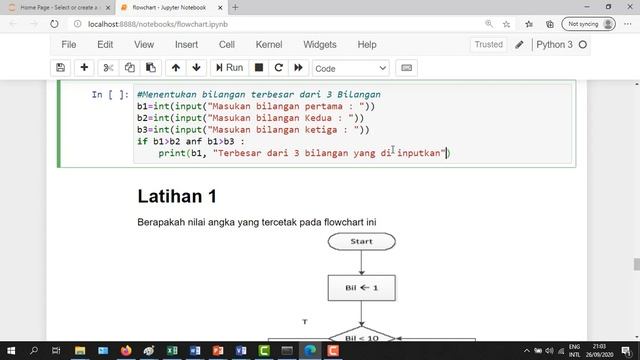
Task: Open Firefox from the taskbar
Action: coord(126,351)
